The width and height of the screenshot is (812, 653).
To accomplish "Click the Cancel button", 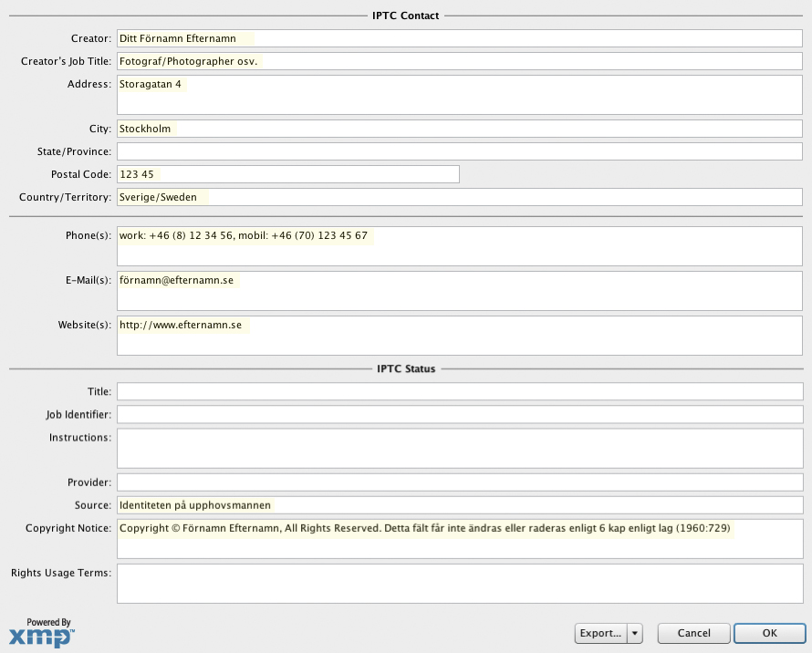I will 693,633.
